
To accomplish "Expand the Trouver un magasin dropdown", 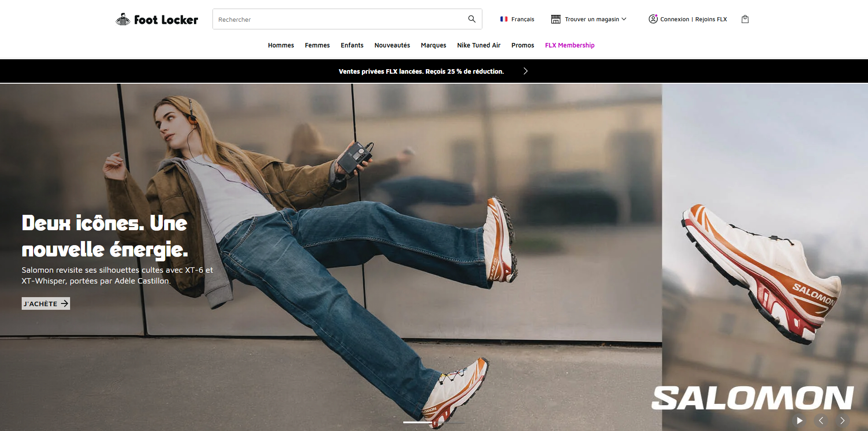I will pyautogui.click(x=595, y=19).
